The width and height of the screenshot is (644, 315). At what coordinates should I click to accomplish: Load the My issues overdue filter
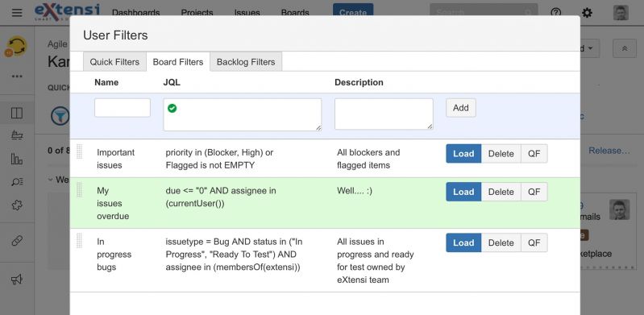click(463, 192)
